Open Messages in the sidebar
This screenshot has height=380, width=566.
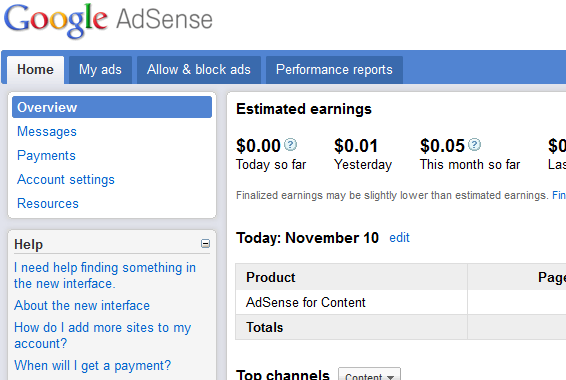(47, 132)
